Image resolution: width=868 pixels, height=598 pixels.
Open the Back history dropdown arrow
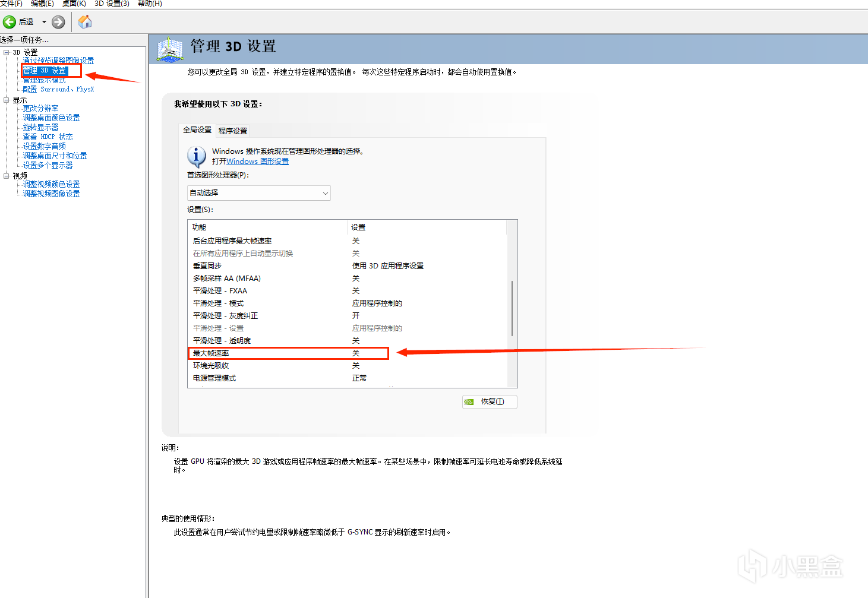(x=44, y=22)
